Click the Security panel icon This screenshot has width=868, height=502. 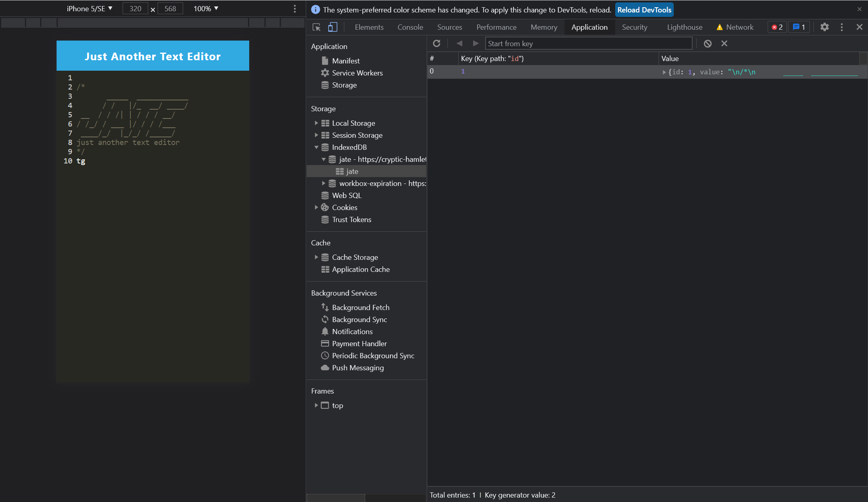pos(633,27)
